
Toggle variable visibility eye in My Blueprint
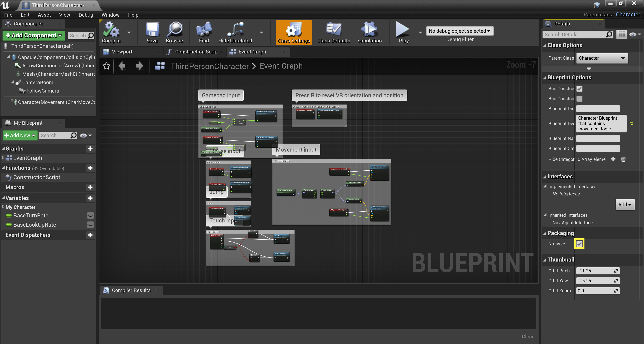84,135
